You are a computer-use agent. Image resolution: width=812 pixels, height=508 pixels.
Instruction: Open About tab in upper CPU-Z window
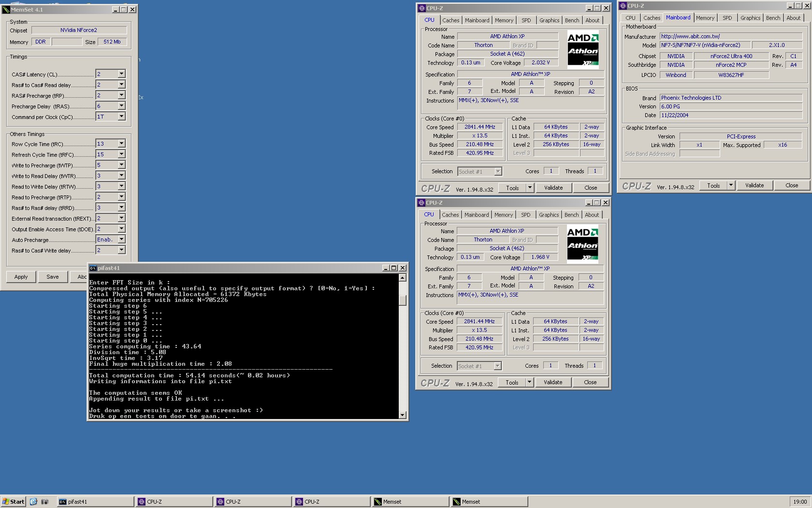coord(592,20)
